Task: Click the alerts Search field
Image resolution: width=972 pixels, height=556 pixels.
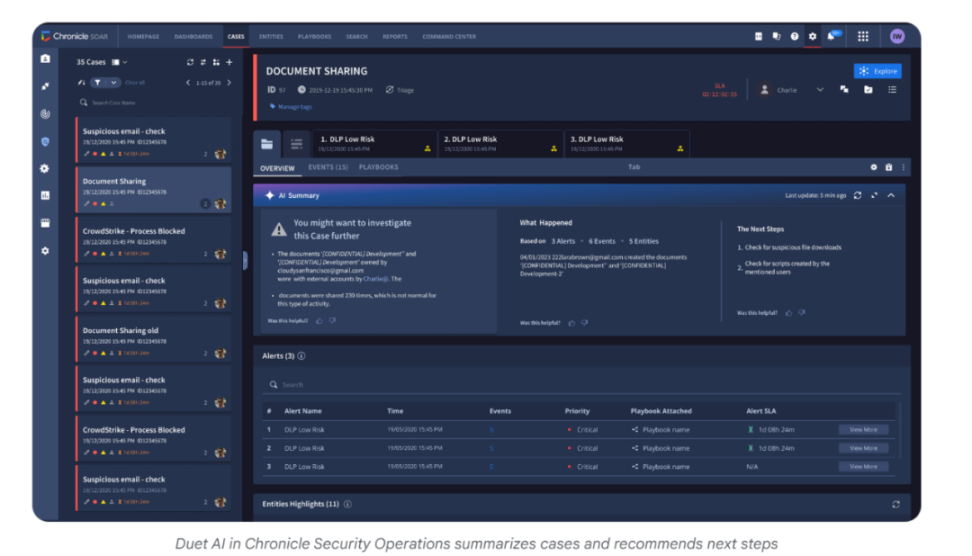Action: 583,385
